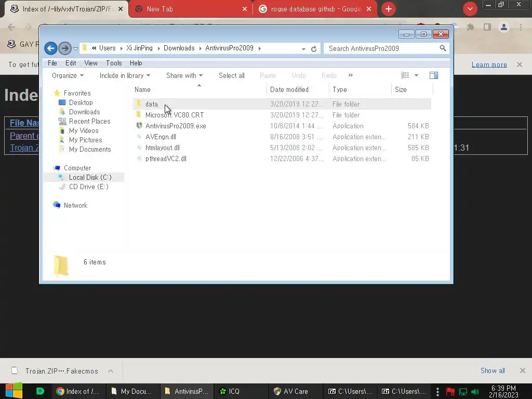Screen dimensions: 532x399
Task: Select Local Disk (C:) drive
Action: (x=90, y=177)
